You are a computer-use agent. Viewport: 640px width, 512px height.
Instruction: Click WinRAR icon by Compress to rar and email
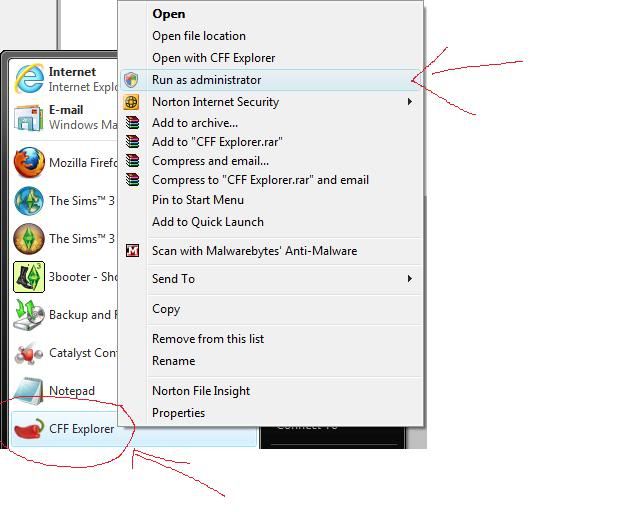pyautogui.click(x=132, y=180)
